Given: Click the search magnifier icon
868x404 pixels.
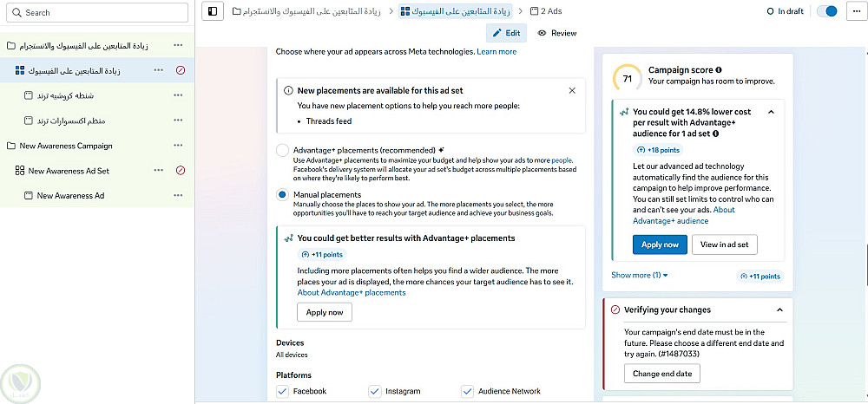Looking at the screenshot, I should coord(17,12).
